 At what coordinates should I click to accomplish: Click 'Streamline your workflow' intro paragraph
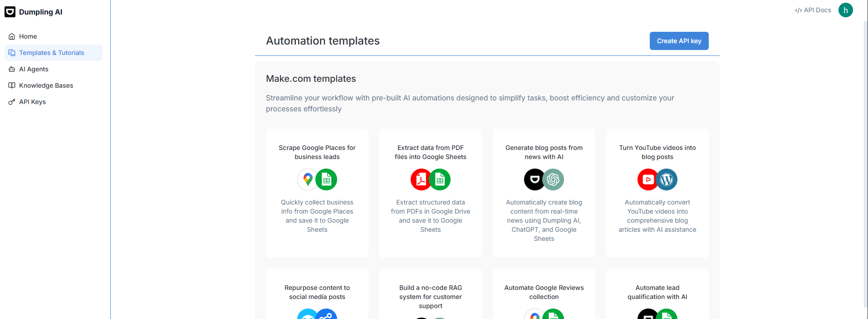click(470, 103)
